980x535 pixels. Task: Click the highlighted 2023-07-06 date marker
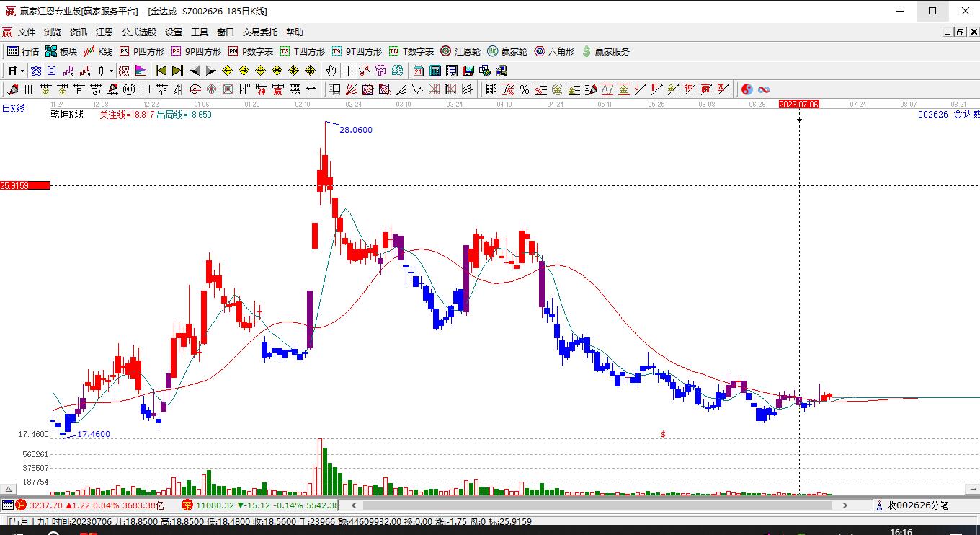tap(799, 105)
